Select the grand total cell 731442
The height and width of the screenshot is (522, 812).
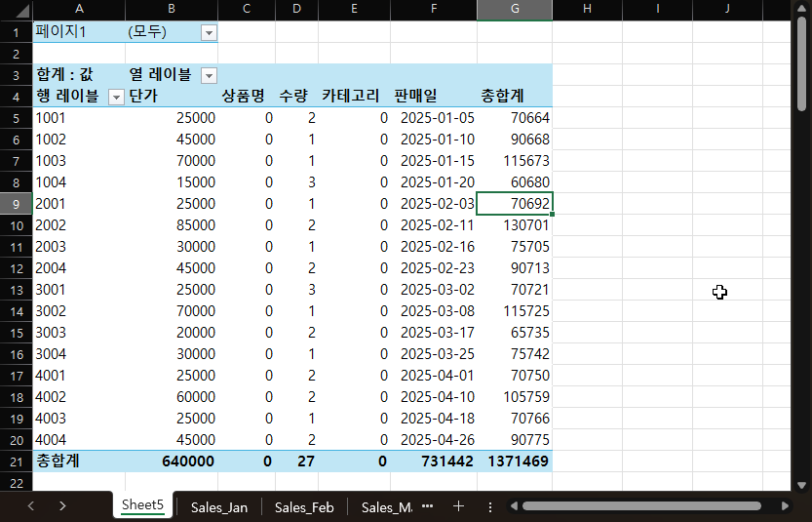(x=434, y=462)
